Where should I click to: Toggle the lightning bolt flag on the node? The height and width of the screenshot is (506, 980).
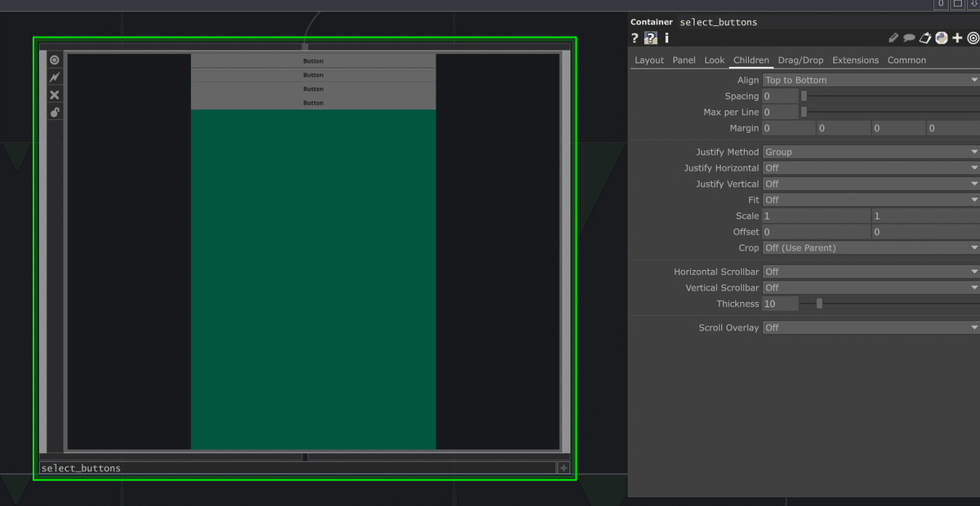[x=55, y=78]
